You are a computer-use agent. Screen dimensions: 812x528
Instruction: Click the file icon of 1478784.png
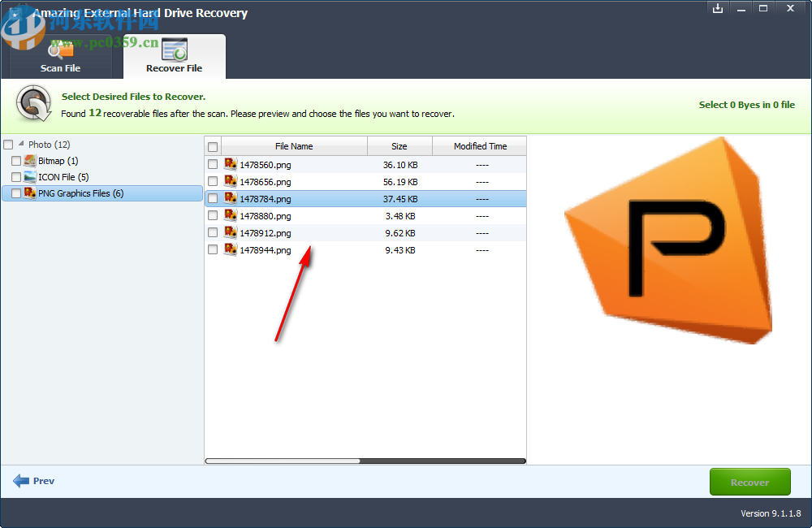click(x=231, y=198)
